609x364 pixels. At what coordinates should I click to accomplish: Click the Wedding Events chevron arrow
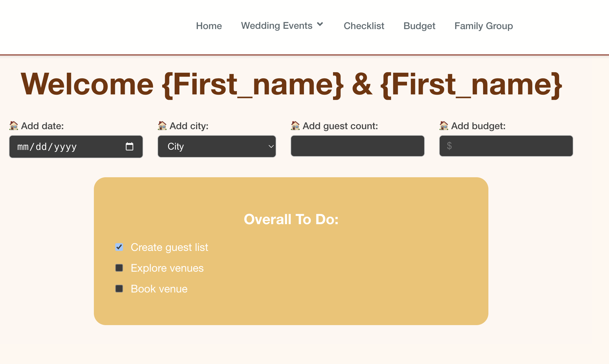pos(320,25)
